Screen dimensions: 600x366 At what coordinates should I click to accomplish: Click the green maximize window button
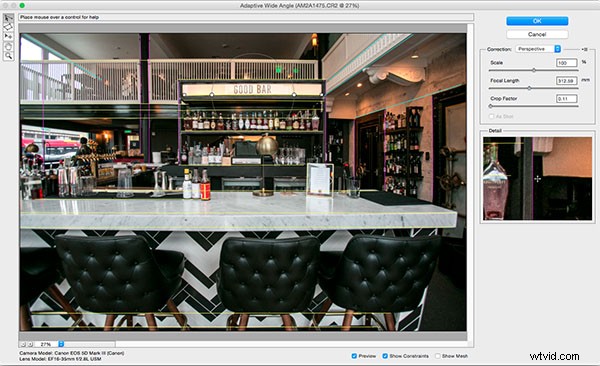pyautogui.click(x=22, y=5)
